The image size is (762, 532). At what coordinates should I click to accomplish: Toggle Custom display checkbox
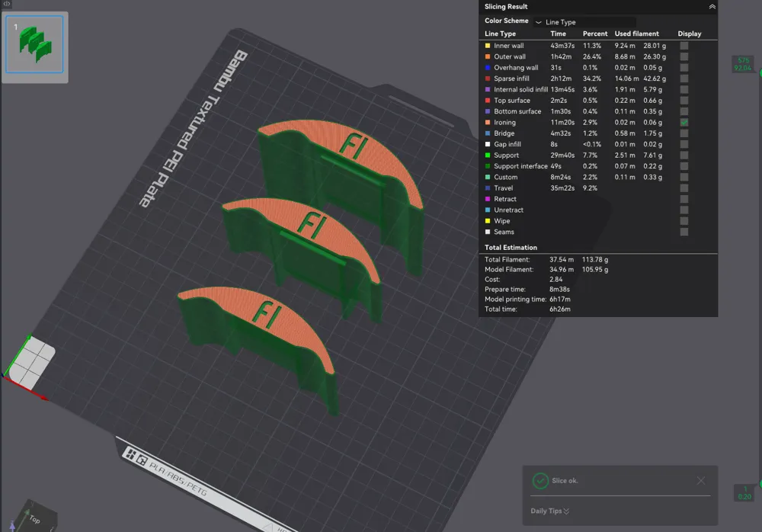pyautogui.click(x=684, y=177)
